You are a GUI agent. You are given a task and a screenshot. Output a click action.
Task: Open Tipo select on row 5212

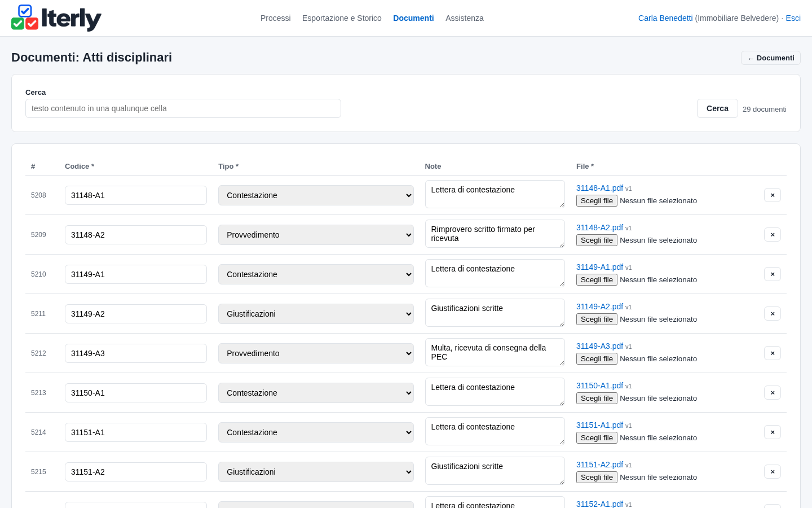coord(316,353)
